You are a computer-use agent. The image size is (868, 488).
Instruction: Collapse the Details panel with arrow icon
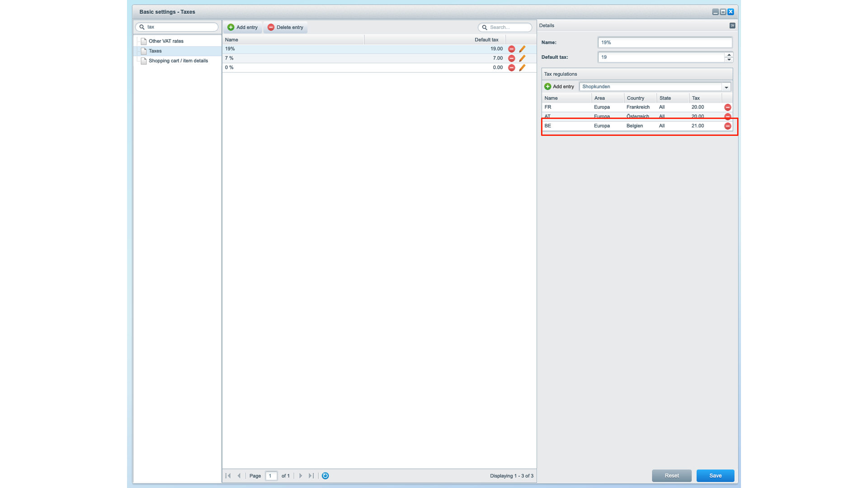tap(732, 26)
